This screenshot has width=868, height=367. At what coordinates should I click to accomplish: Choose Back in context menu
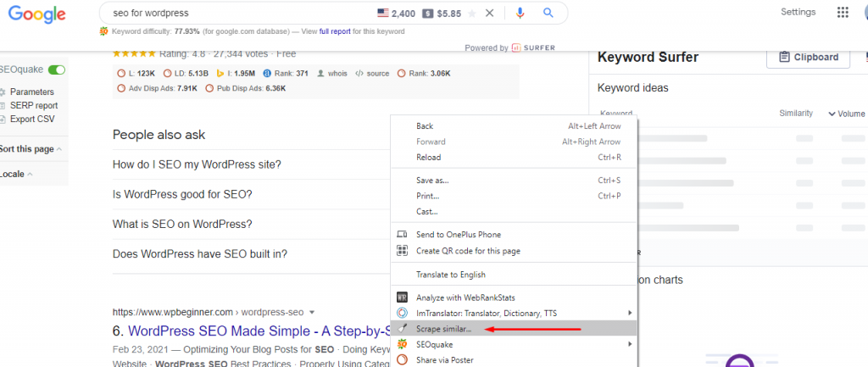tap(515, 126)
